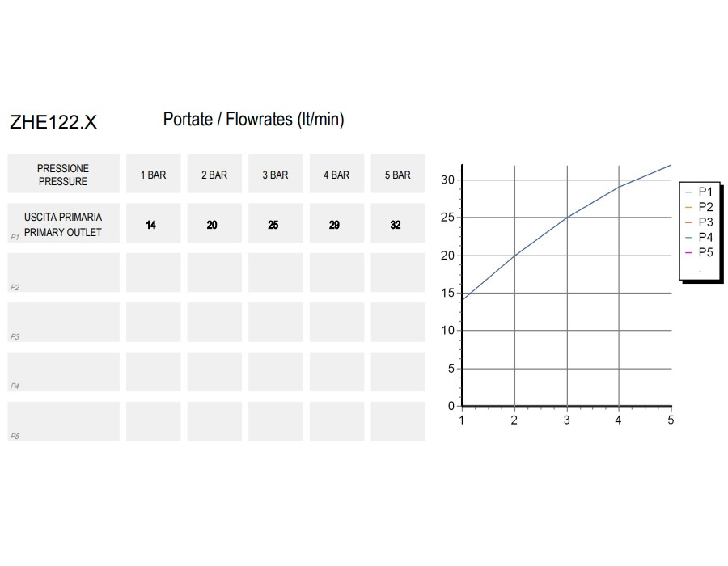The height and width of the screenshot is (566, 728).
Task: Select the 3 BAR column header
Action: tap(276, 173)
